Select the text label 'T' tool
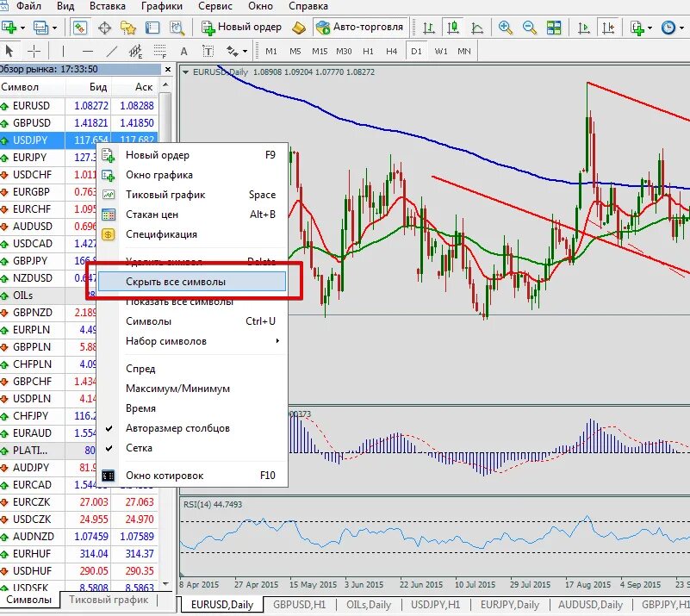Image resolution: width=690 pixels, height=616 pixels. (208, 52)
